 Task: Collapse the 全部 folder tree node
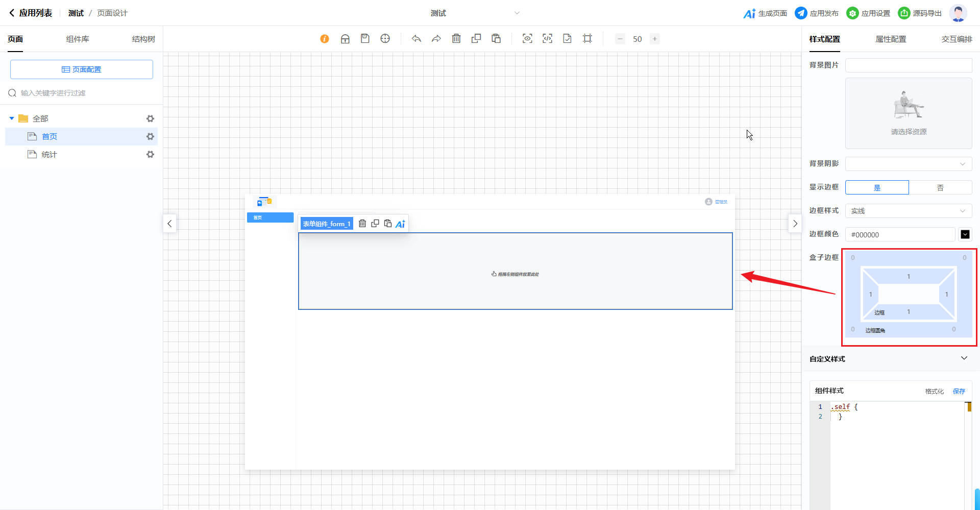12,118
